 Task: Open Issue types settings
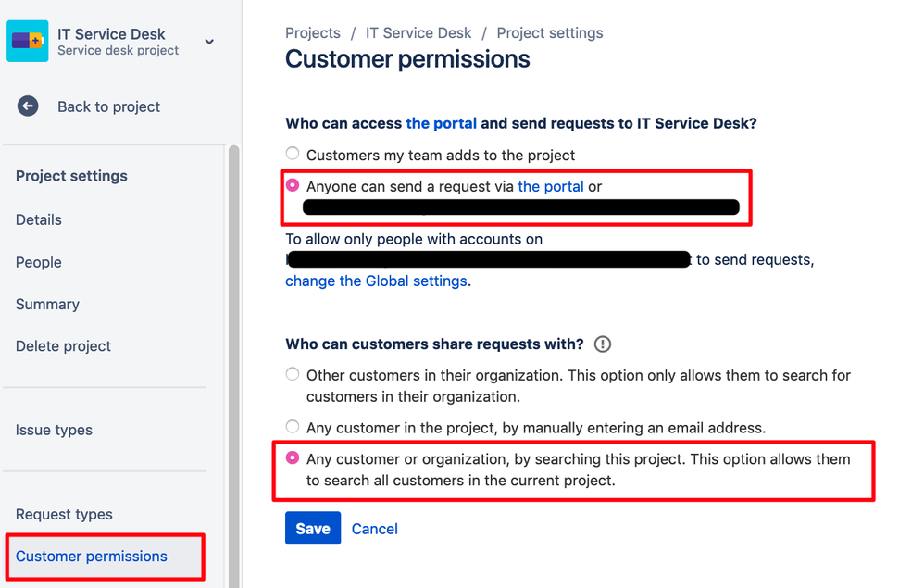pos(54,430)
